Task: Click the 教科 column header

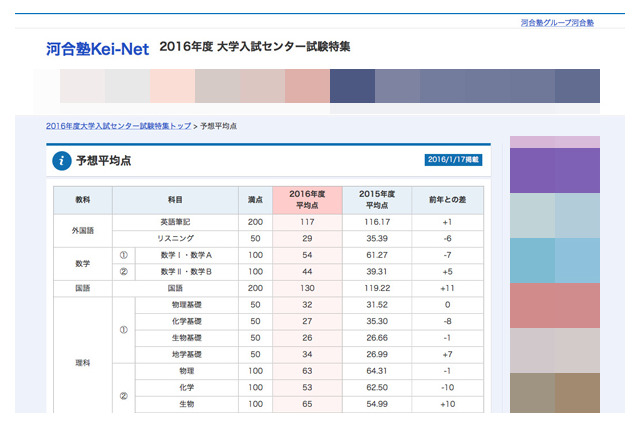Action: point(83,200)
